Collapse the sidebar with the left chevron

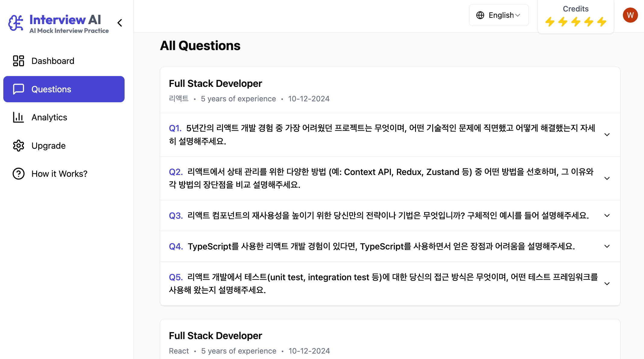click(120, 23)
